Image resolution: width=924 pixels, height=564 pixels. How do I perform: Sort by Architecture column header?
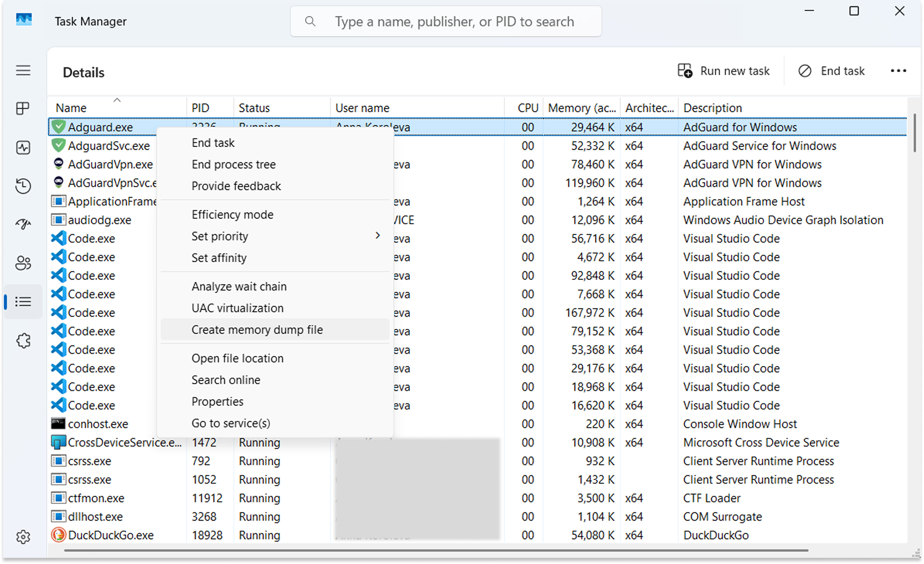(649, 108)
